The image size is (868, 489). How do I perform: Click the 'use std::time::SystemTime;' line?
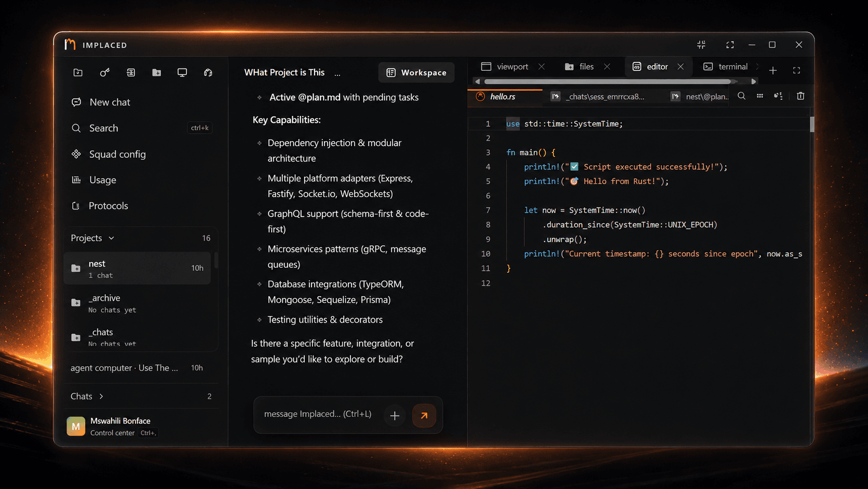(x=564, y=124)
